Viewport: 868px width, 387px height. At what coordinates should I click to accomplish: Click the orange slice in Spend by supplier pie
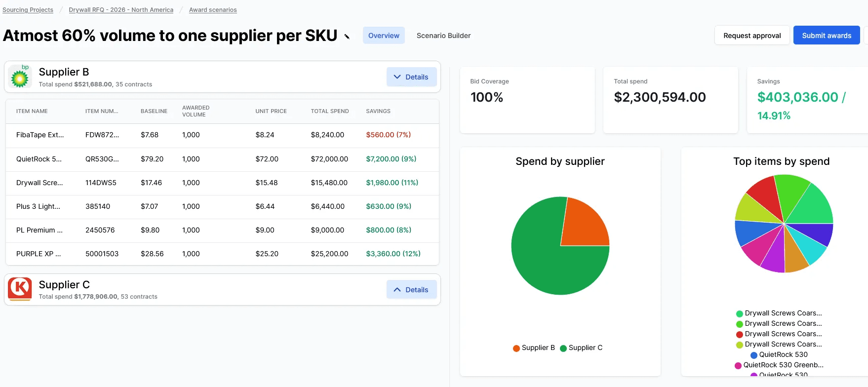[x=584, y=223]
